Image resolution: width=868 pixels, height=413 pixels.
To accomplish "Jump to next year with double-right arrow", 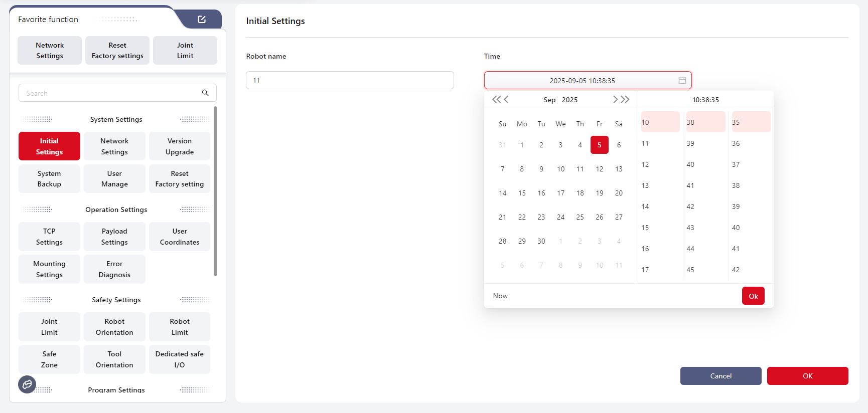I will click(625, 99).
